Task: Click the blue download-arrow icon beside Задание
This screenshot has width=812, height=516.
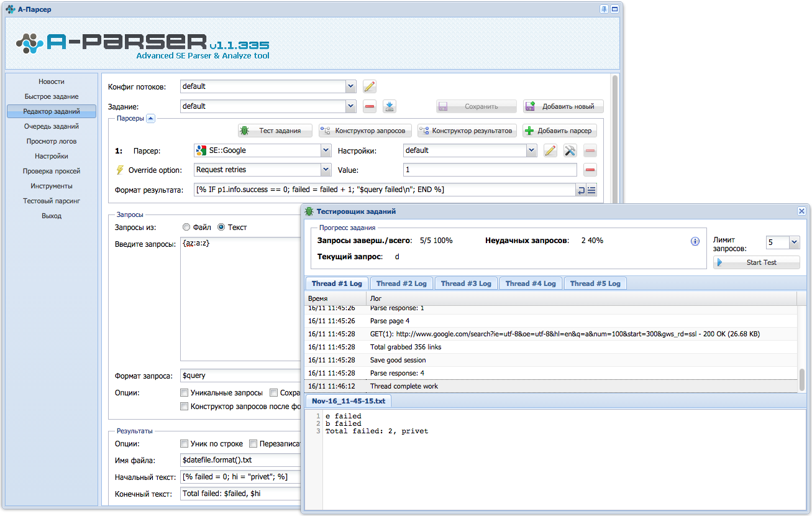Action: coord(390,106)
